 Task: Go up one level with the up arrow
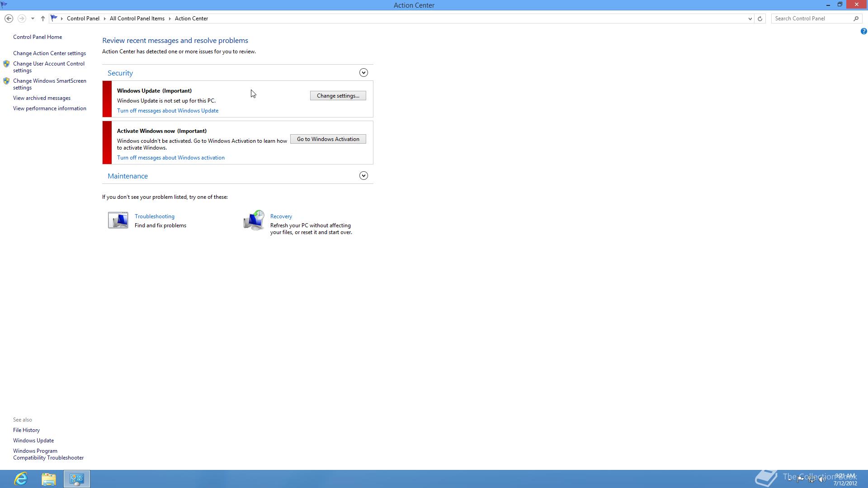(x=43, y=19)
